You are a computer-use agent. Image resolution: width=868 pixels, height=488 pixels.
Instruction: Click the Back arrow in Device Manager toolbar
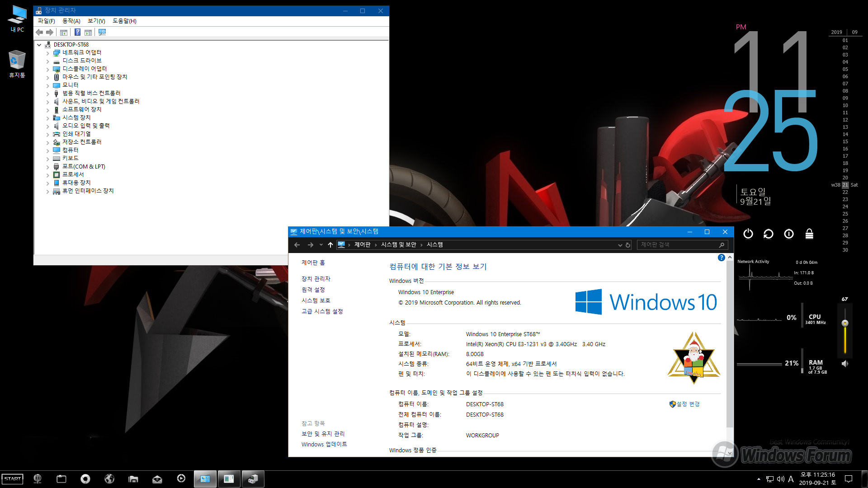[x=39, y=32]
